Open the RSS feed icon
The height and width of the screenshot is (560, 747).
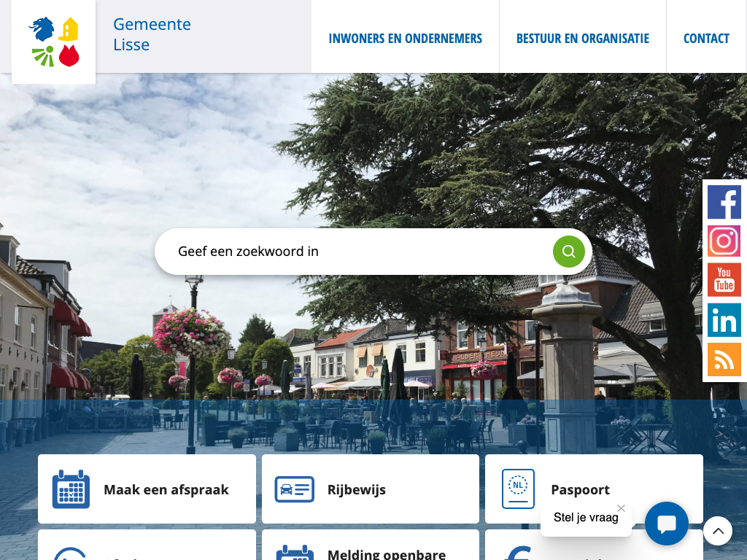(x=724, y=359)
